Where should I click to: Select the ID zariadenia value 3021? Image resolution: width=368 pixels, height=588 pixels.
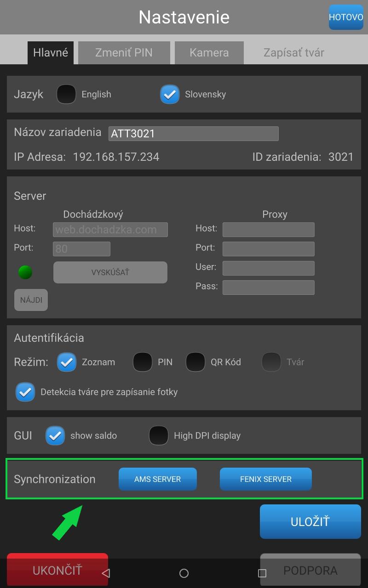(341, 157)
